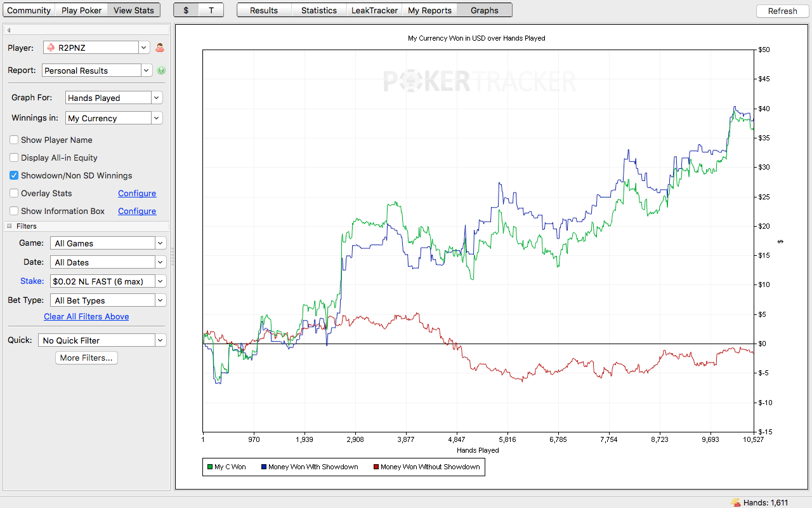Switch to the Statistics tab
Viewport: 812px width, 508px height.
point(319,10)
